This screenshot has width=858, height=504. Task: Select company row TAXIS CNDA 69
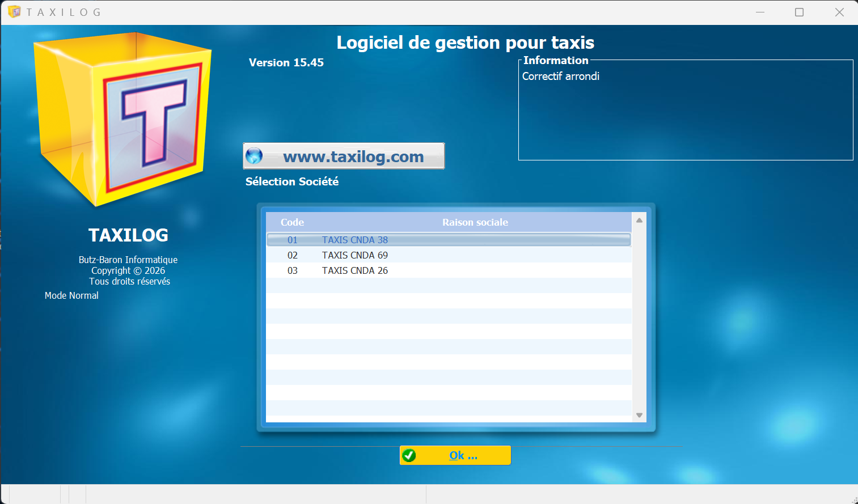(449, 255)
